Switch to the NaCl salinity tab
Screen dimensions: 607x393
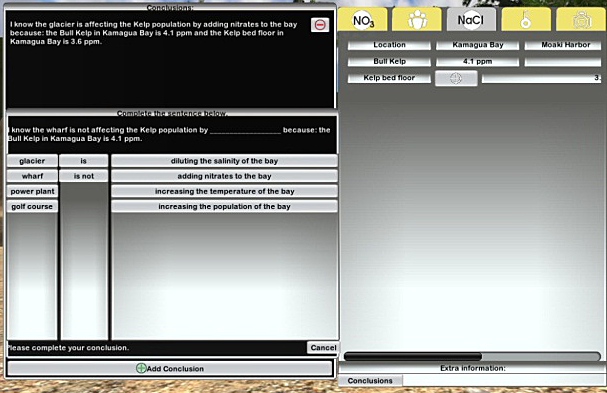click(471, 20)
